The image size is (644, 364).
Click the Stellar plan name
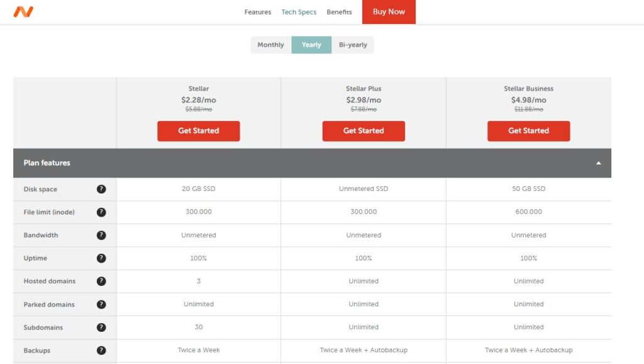pos(198,88)
